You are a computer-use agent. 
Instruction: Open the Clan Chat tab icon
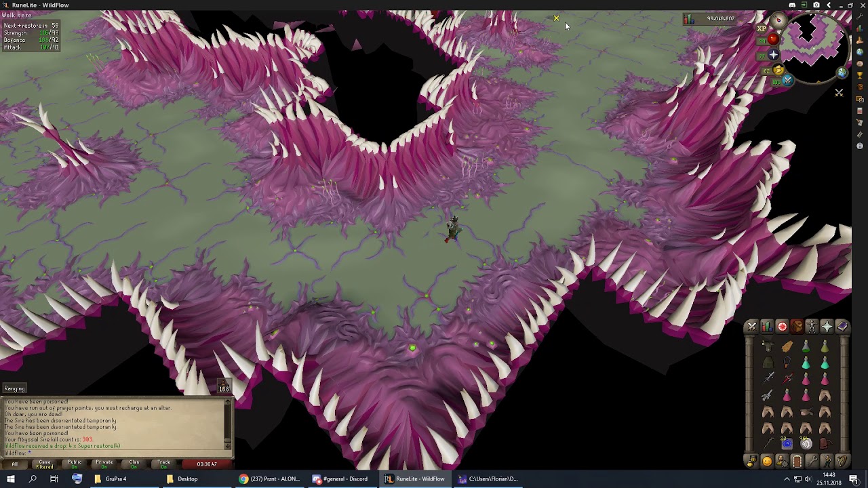tap(751, 461)
